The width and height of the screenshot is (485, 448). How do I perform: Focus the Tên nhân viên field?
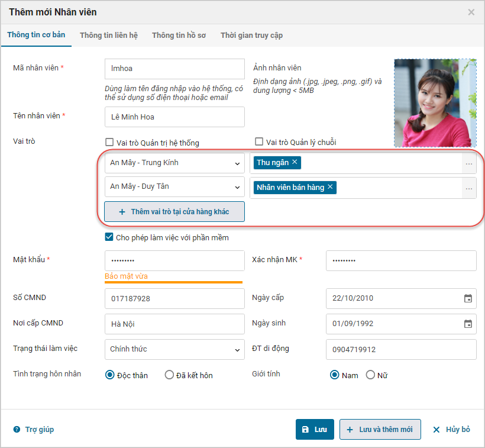click(174, 117)
